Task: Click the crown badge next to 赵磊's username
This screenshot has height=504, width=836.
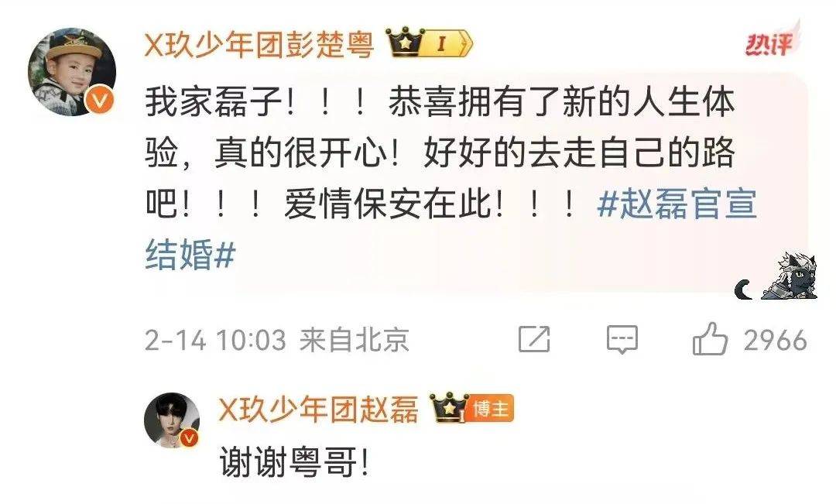Action: click(449, 408)
